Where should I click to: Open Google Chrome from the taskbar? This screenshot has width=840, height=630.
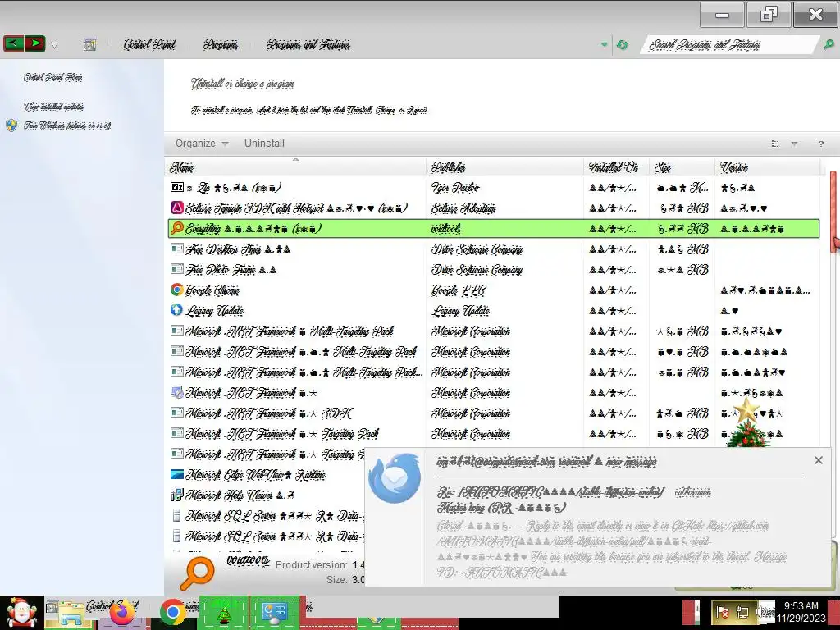(172, 612)
